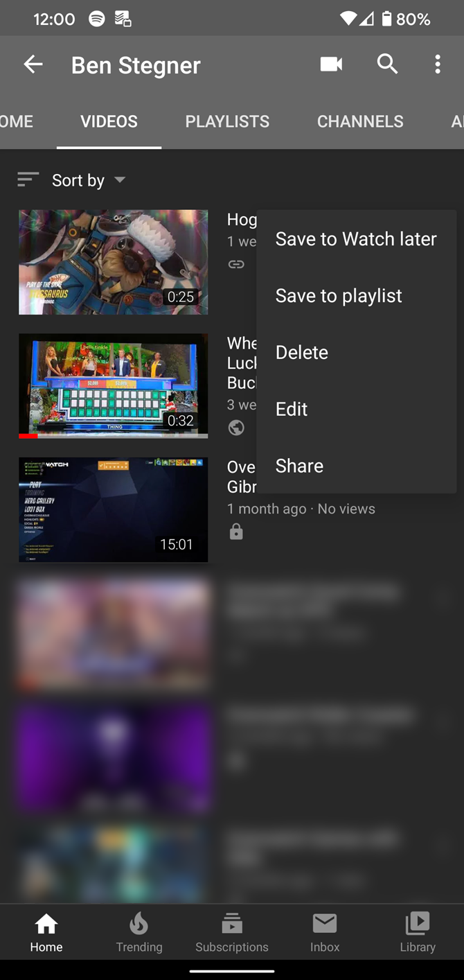This screenshot has height=980, width=464.
Task: Tap the Wi-Fi icon in status bar
Action: 349,19
